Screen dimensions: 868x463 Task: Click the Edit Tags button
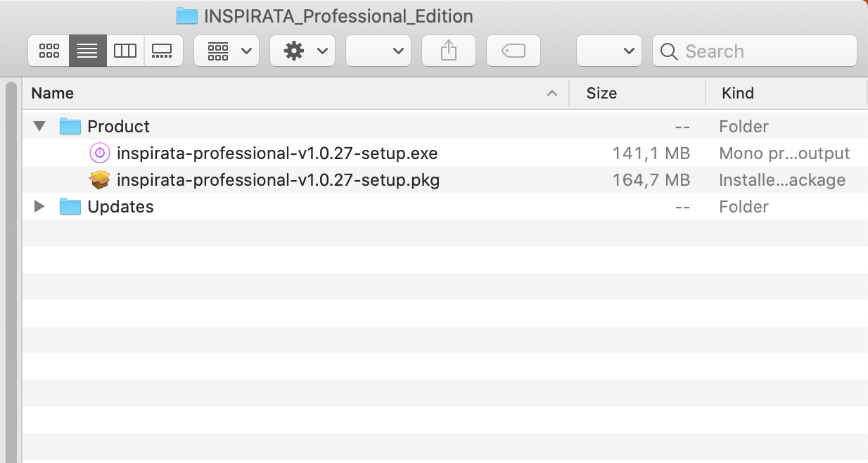coord(513,51)
